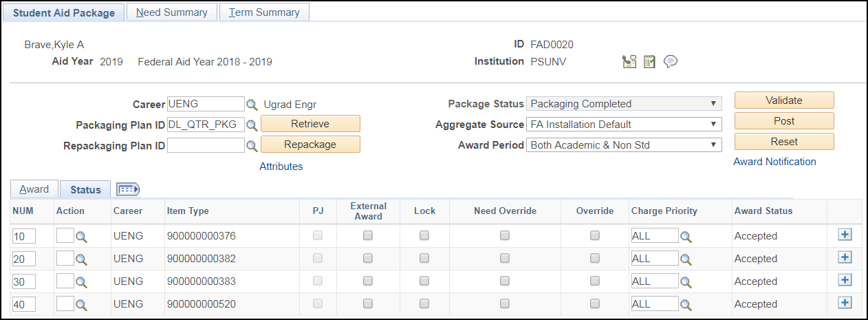Toggle Lock checkbox for item 900000000376
The height and width of the screenshot is (320, 868).
coord(424,235)
